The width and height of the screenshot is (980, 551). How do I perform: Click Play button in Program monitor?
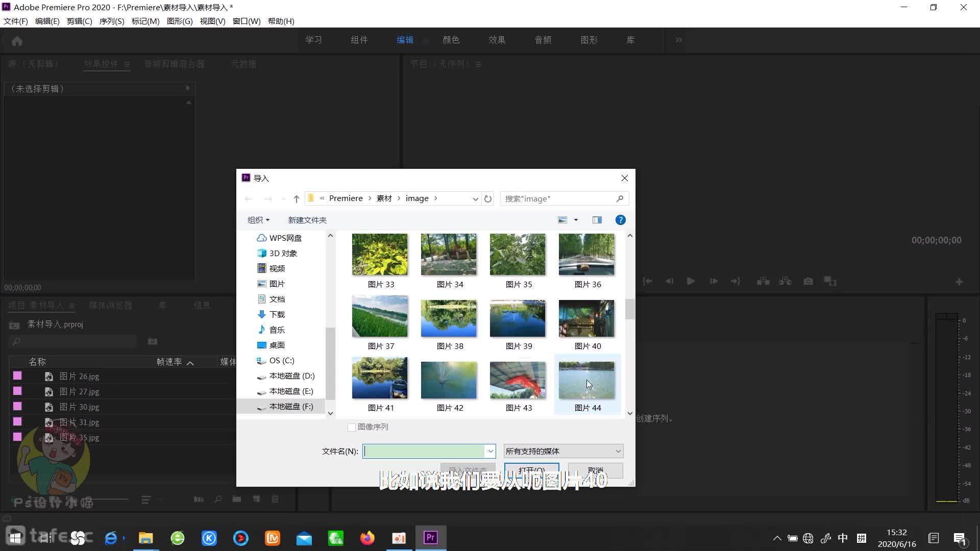click(691, 281)
